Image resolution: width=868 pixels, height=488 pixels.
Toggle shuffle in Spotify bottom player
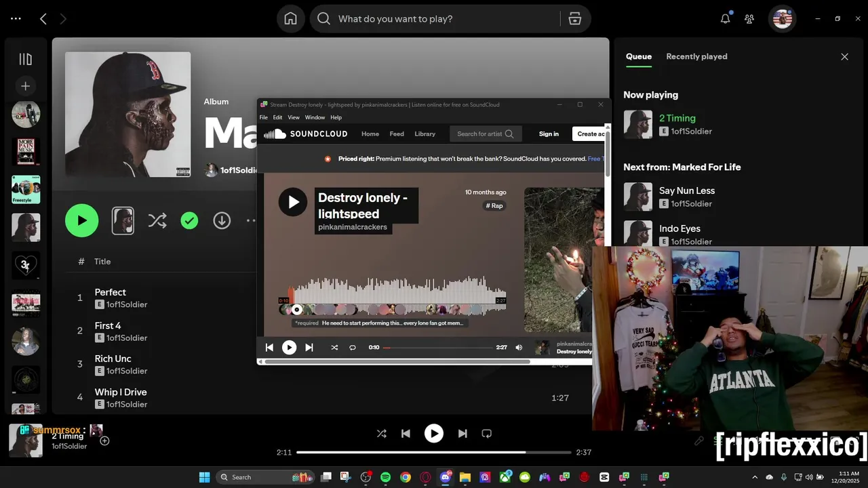click(x=382, y=434)
